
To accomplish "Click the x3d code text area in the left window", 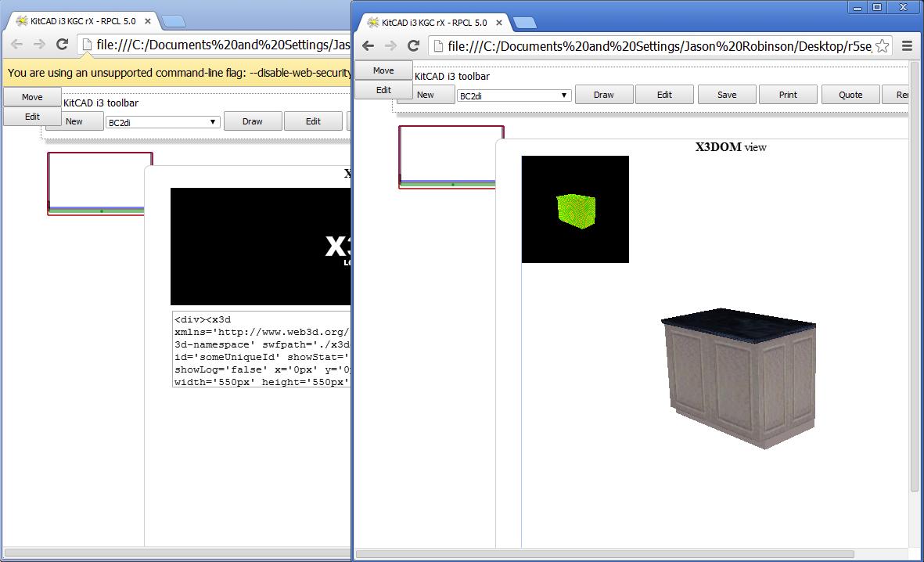I will point(261,349).
